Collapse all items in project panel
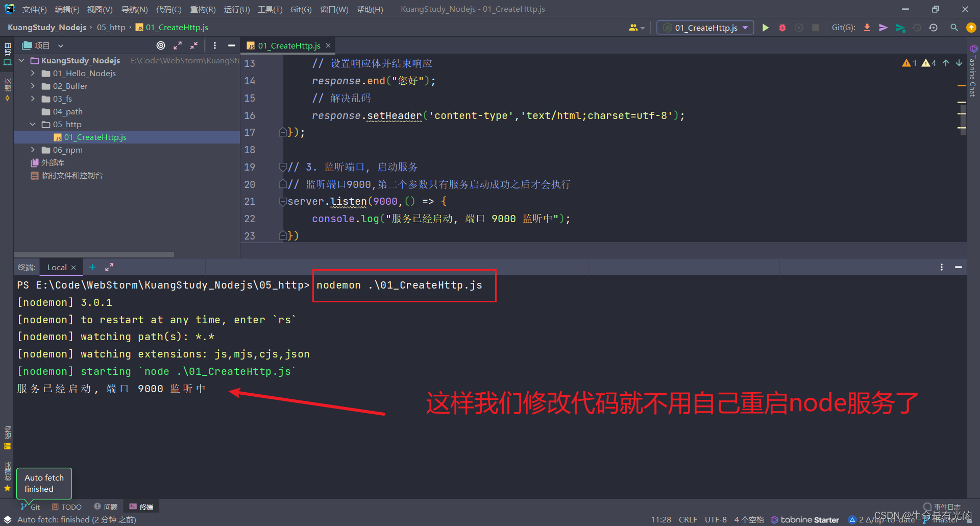This screenshot has width=980, height=526. [194, 45]
